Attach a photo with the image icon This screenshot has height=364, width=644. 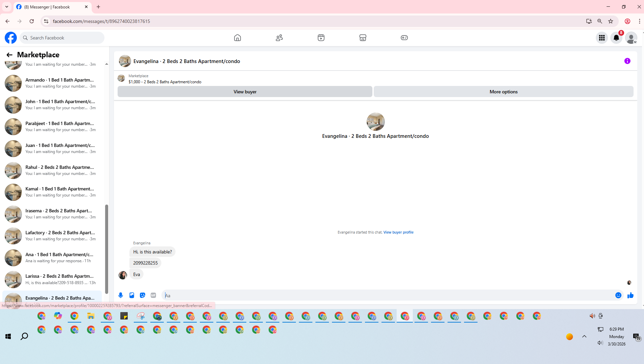pyautogui.click(x=132, y=295)
